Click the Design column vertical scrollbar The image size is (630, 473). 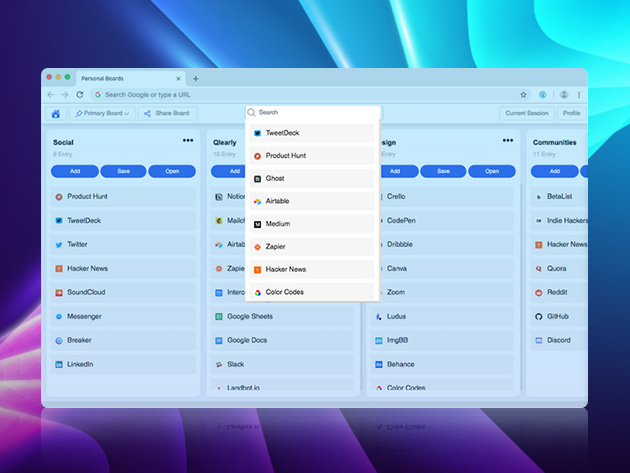[x=522, y=286]
